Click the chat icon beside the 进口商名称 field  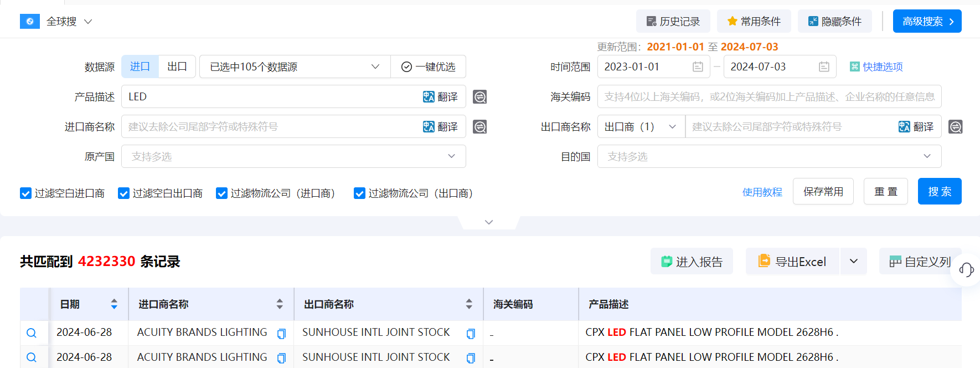pos(479,127)
